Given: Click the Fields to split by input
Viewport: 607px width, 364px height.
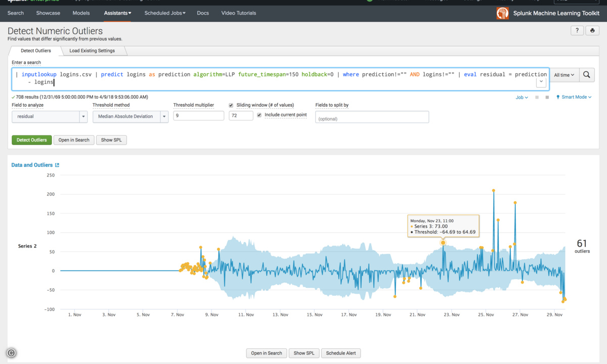Looking at the screenshot, I should (372, 117).
